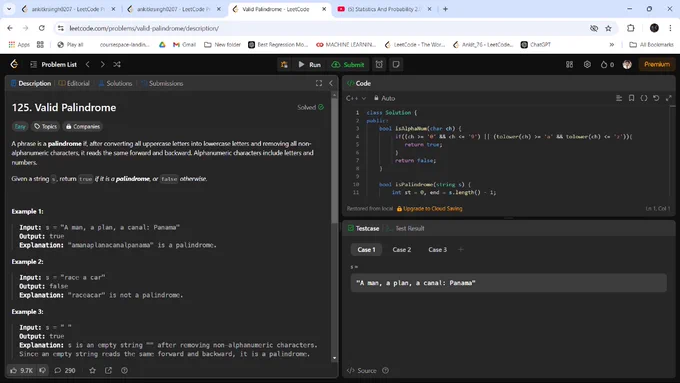The width and height of the screenshot is (680, 383).
Task: Add problem to favorites star
Action: click(92, 370)
